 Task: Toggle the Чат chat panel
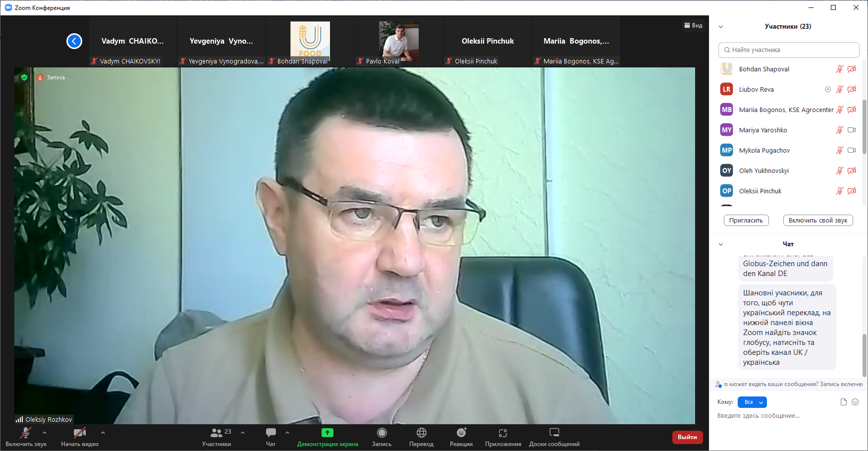[271, 437]
